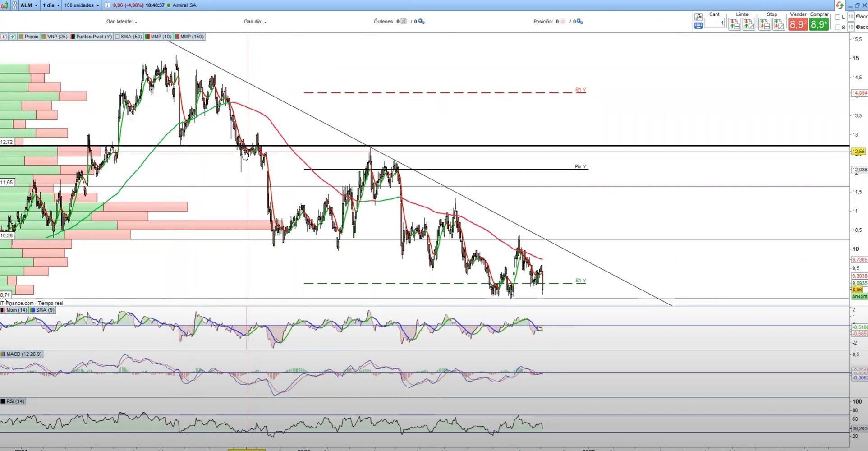Screen dimensions: 868x451
Task: Click the Gan día label
Action: pos(253,22)
